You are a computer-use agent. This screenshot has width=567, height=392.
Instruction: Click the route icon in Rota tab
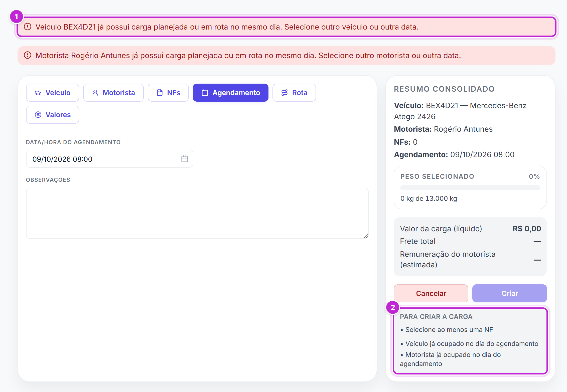click(x=285, y=93)
